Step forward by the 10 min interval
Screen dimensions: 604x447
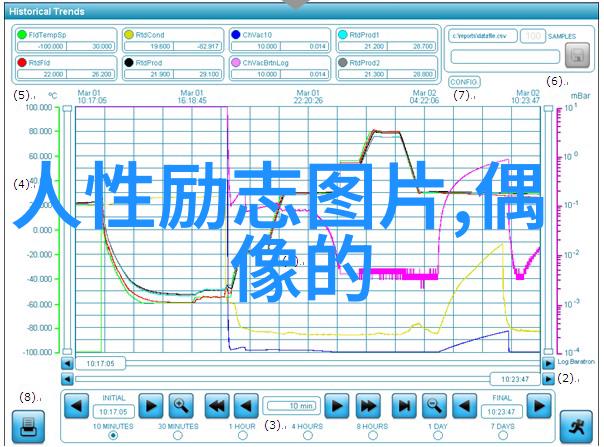point(337,406)
